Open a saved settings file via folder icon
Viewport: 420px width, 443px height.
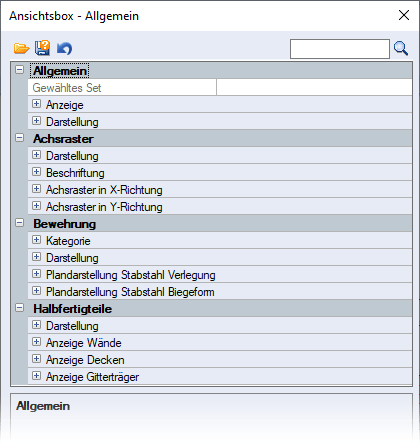pos(21,49)
